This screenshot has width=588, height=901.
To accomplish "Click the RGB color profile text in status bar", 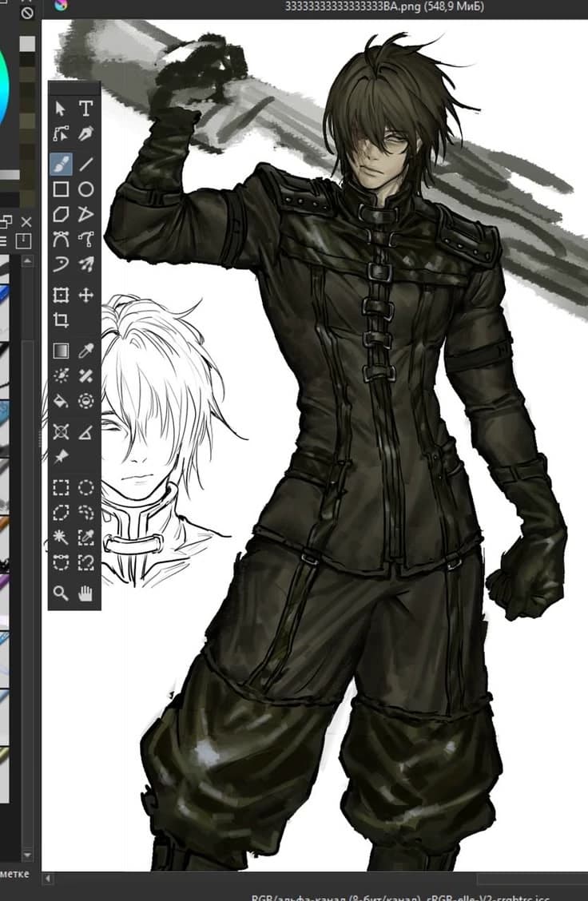I will (401, 897).
